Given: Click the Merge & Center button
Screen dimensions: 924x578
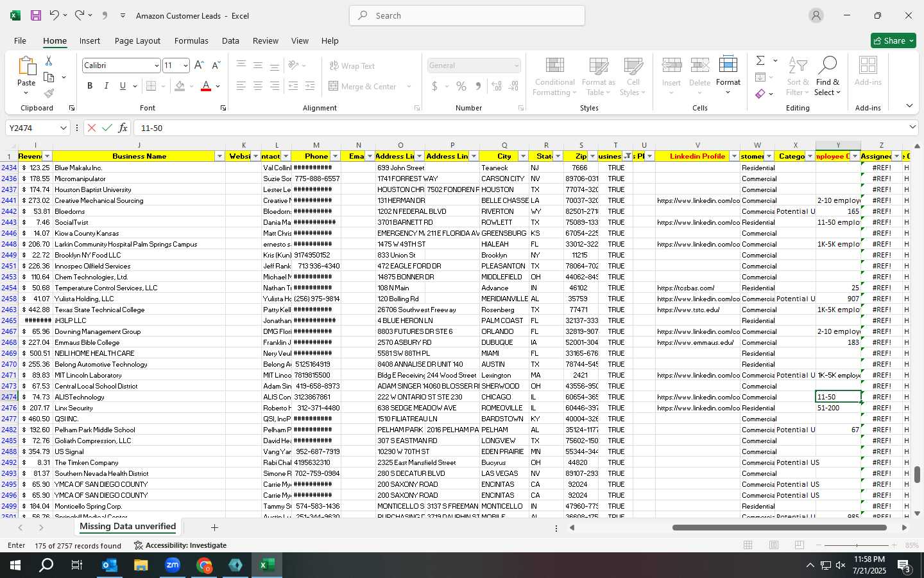Looking at the screenshot, I should coord(363,86).
